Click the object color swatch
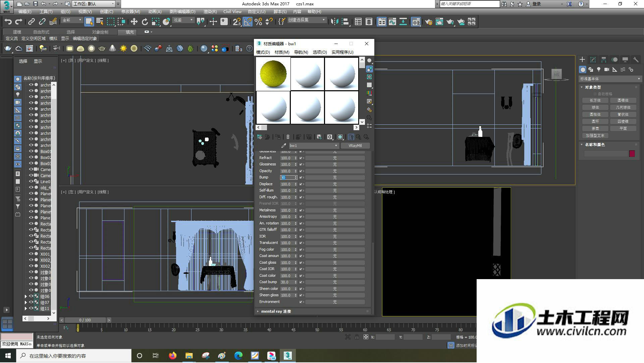This screenshot has height=363, width=644. coord(632,154)
